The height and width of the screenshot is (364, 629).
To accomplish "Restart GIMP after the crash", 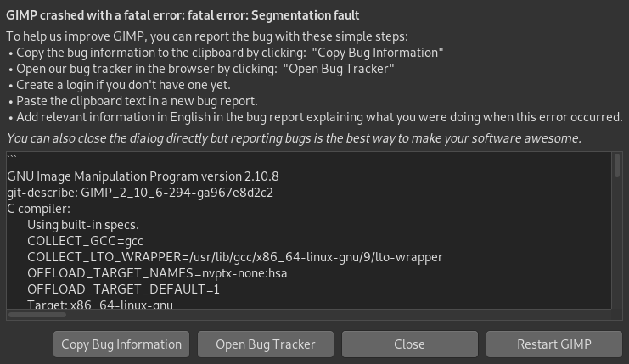I will [553, 344].
